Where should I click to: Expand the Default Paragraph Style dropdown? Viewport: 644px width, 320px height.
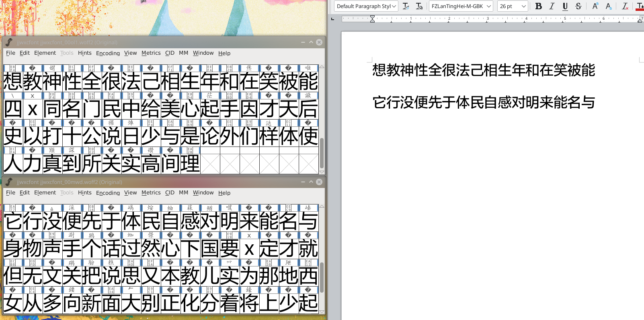tap(394, 6)
